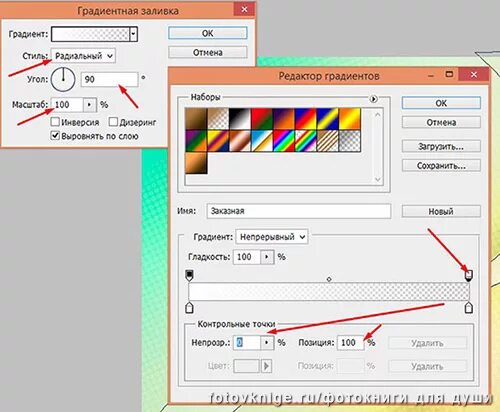Focus the Непрозр. opacity value field
This screenshot has height=412, width=500.
point(247,342)
